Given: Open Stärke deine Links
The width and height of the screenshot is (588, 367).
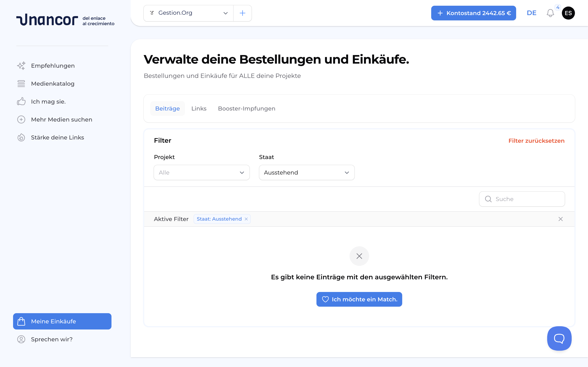Looking at the screenshot, I should [57, 137].
